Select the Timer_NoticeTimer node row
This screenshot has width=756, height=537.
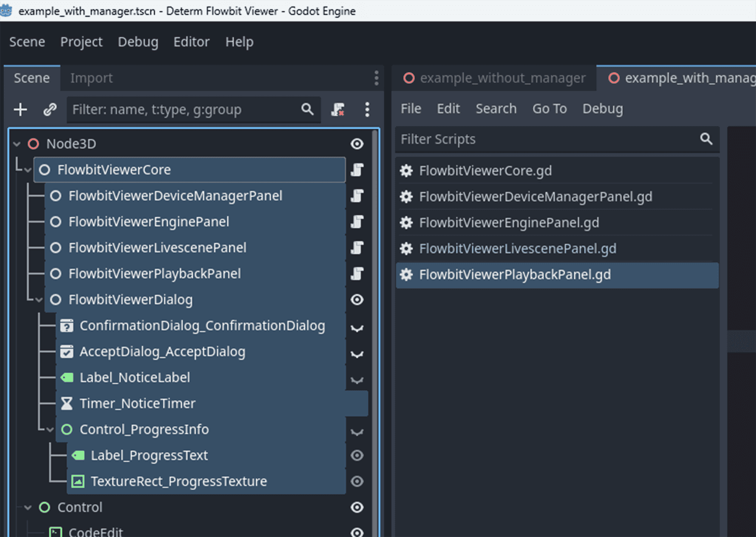tap(212, 403)
